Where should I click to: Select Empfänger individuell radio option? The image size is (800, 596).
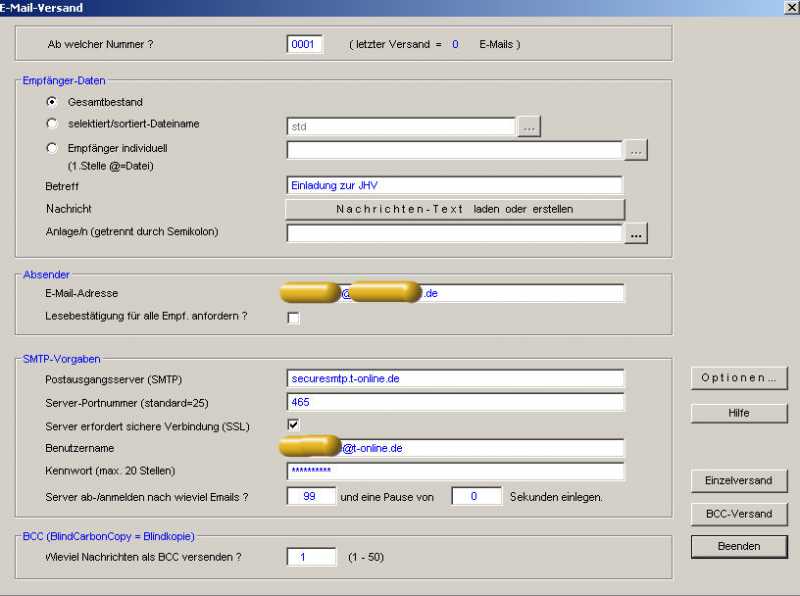[52, 148]
